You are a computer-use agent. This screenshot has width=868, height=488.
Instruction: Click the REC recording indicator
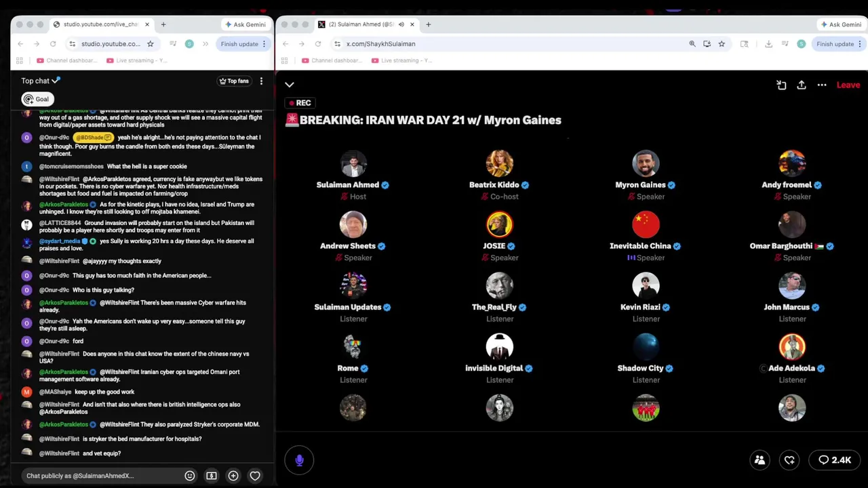click(299, 103)
